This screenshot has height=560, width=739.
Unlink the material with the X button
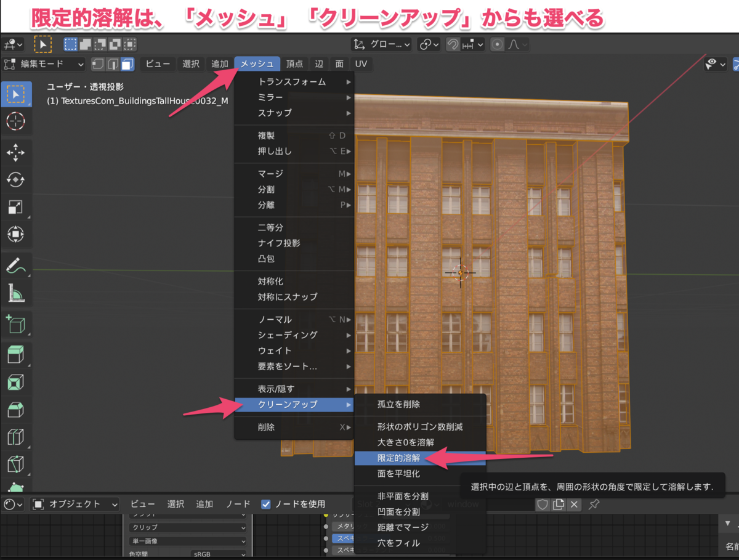574,504
